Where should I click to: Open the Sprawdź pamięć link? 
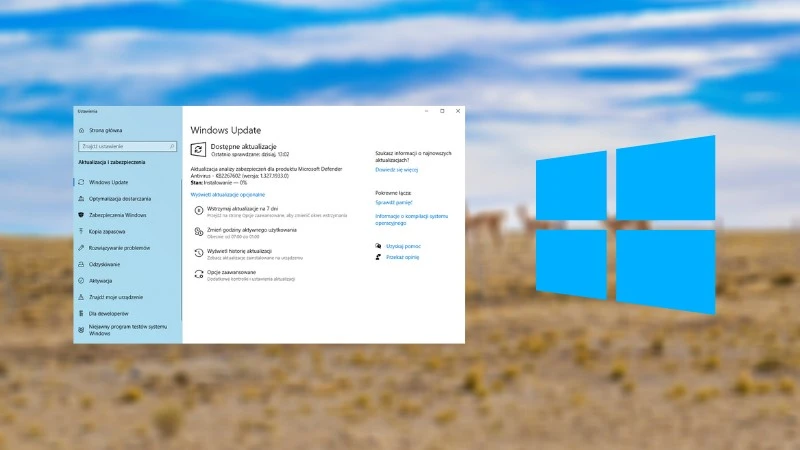(393, 203)
